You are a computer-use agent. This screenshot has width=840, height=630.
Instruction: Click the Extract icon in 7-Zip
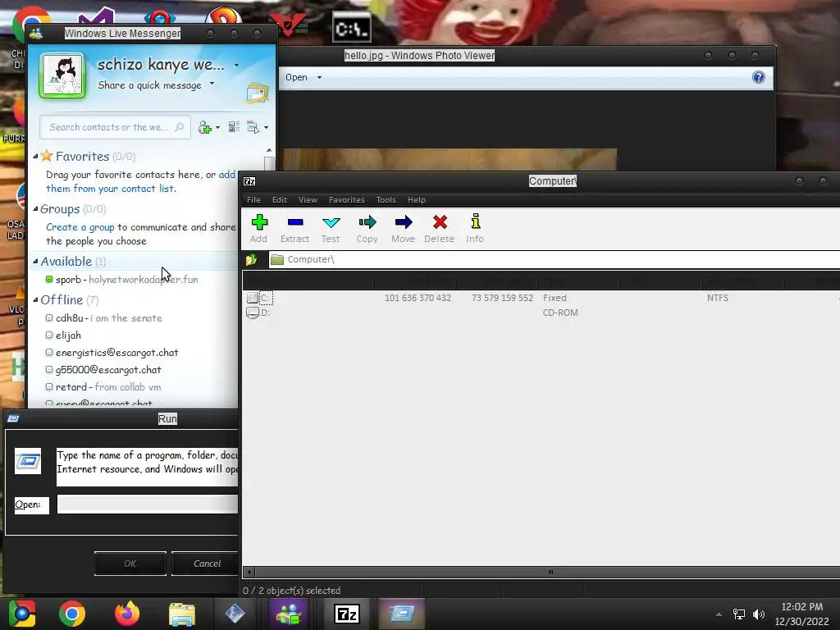tap(295, 228)
